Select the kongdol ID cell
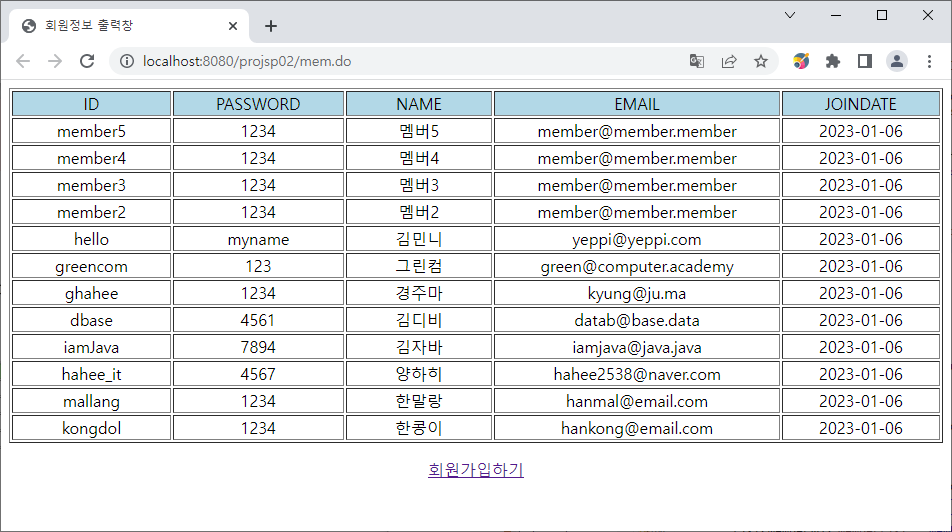This screenshot has width=952, height=532. tap(91, 428)
